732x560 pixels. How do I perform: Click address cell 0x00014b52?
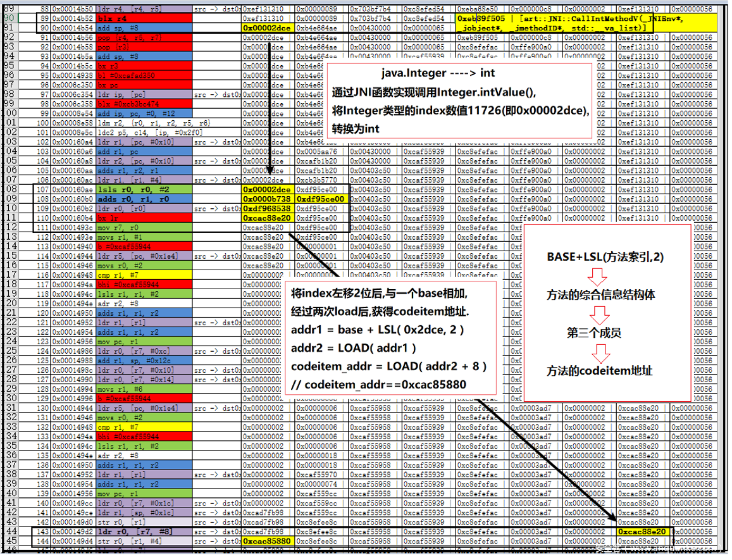[73, 19]
